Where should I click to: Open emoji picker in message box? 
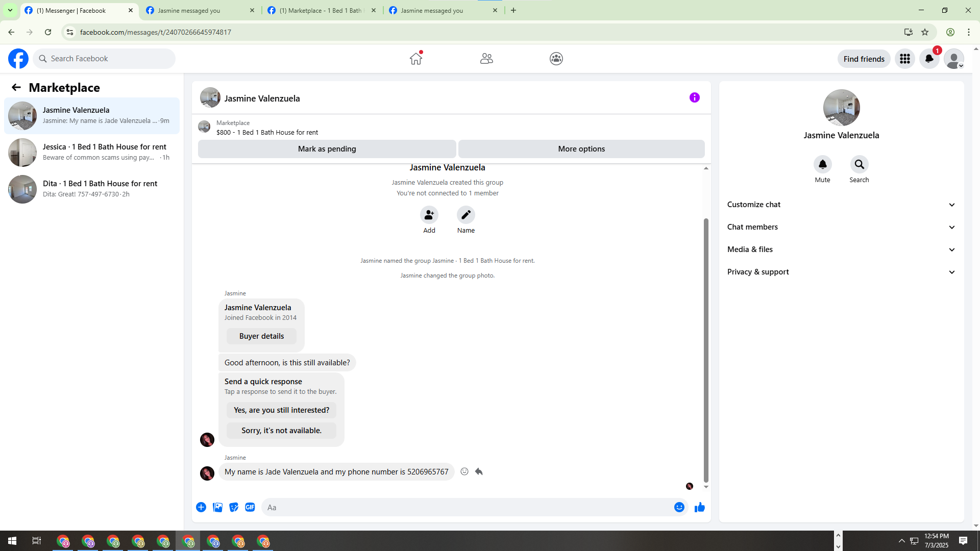[x=679, y=507]
